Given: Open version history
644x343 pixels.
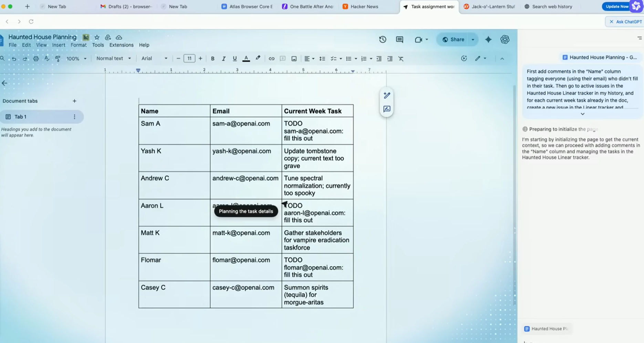Looking at the screenshot, I should (382, 39).
